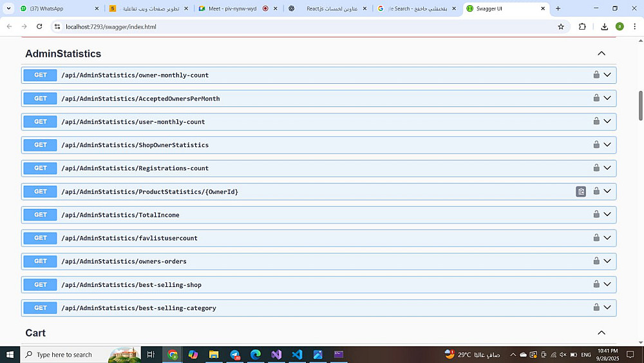Screen dimensions: 644x363
Task: Click lock icon for ShopOwnerStatistics endpoint
Action: tap(596, 144)
